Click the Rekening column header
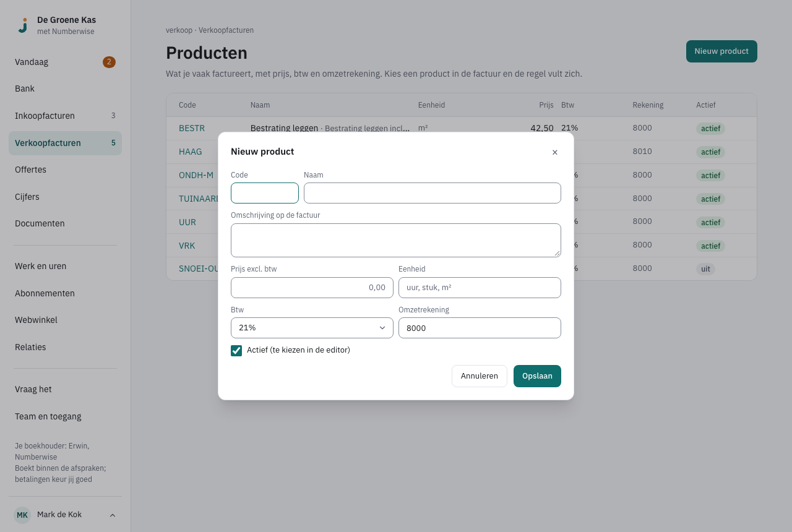This screenshot has width=792, height=532. pyautogui.click(x=648, y=105)
